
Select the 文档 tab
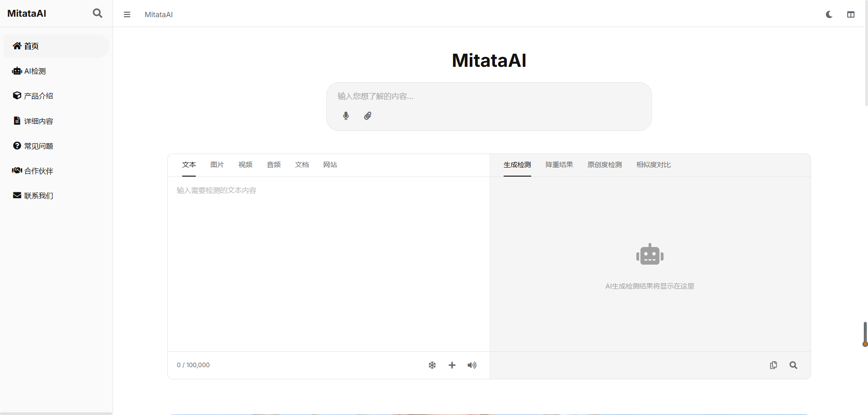click(x=302, y=165)
